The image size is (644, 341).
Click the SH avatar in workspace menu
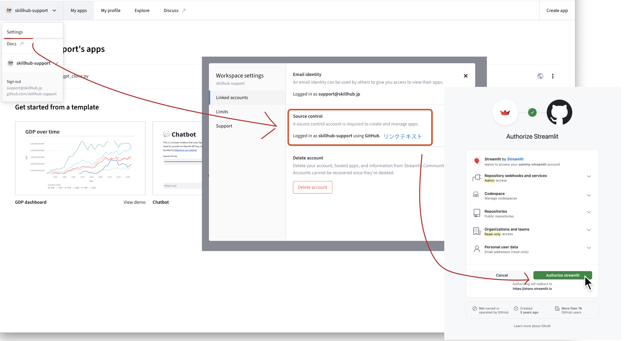click(x=10, y=63)
